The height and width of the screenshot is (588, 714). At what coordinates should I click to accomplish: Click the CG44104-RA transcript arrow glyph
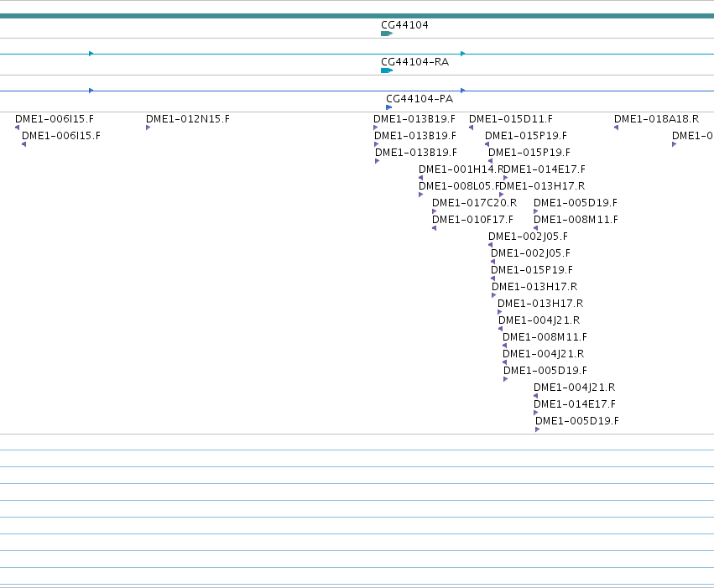coord(387,70)
